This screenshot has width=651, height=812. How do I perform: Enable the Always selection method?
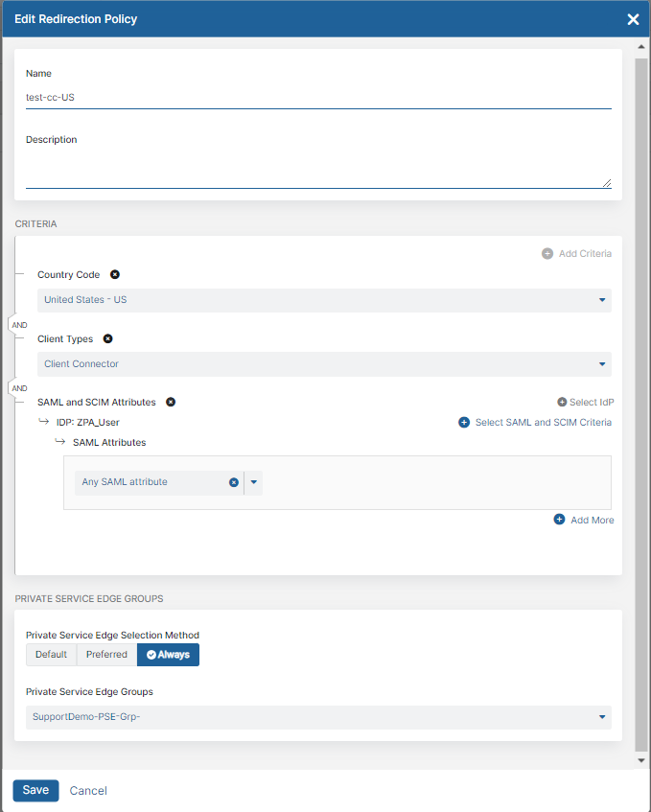[x=168, y=654]
